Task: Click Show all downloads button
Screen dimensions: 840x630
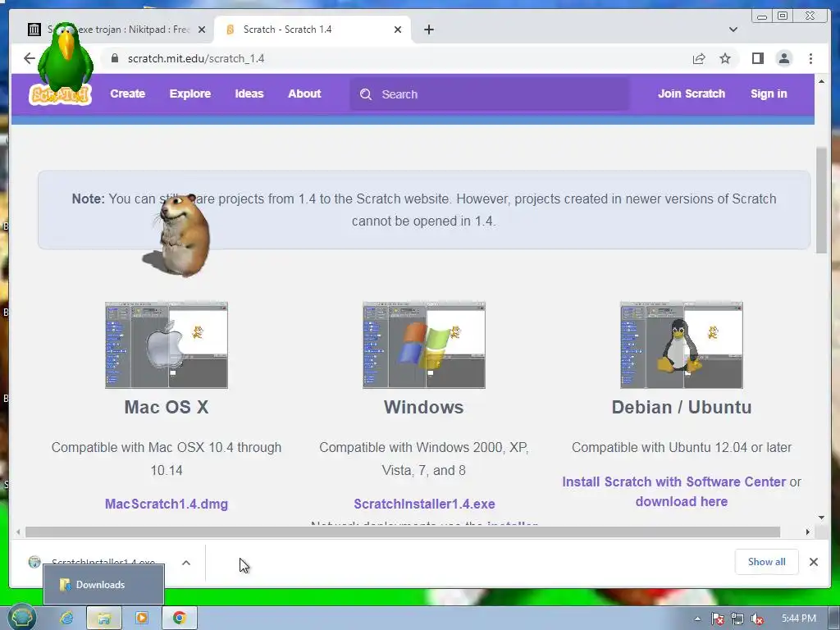Action: [767, 561]
